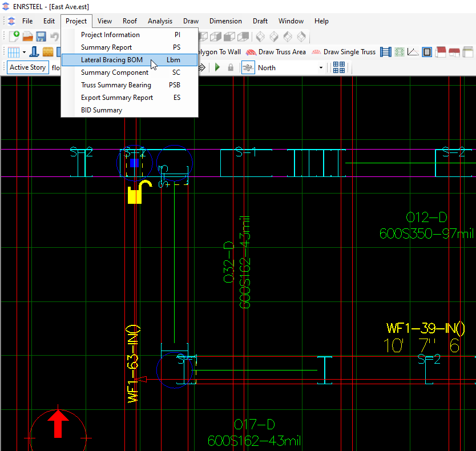Click the green play run icon
Viewport: 476px width, 451px height.
(x=217, y=67)
